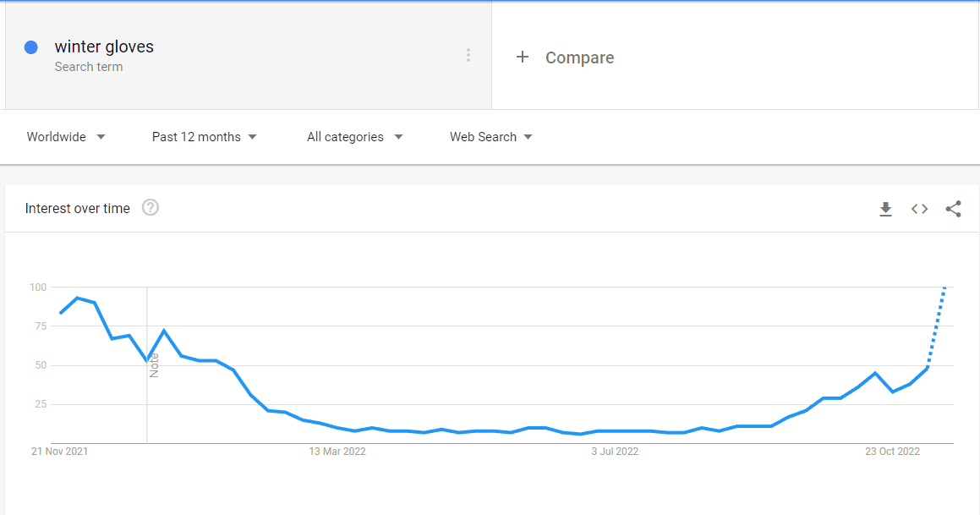Click the 23 Oct 2022 axis label

[x=893, y=452]
